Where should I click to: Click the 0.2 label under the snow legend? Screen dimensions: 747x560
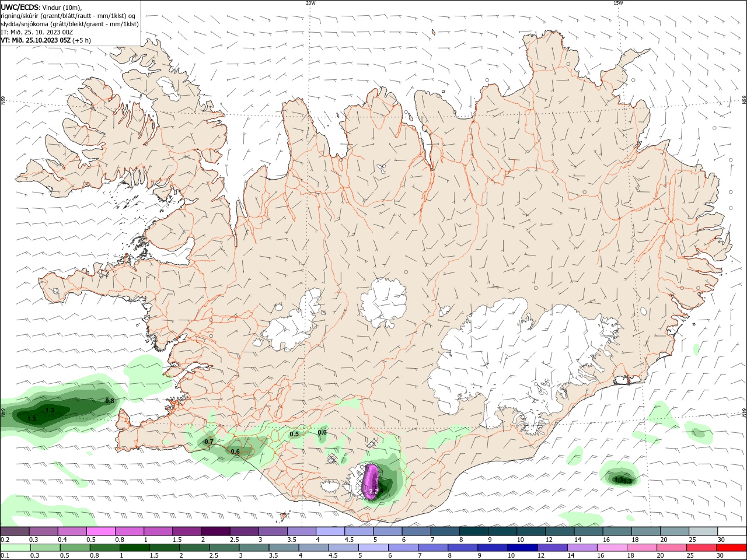pyautogui.click(x=5, y=540)
